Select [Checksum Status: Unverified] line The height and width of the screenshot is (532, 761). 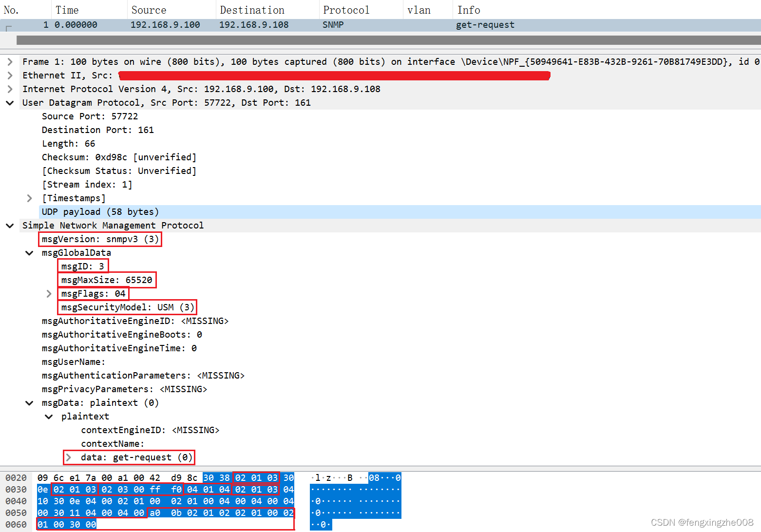point(119,171)
